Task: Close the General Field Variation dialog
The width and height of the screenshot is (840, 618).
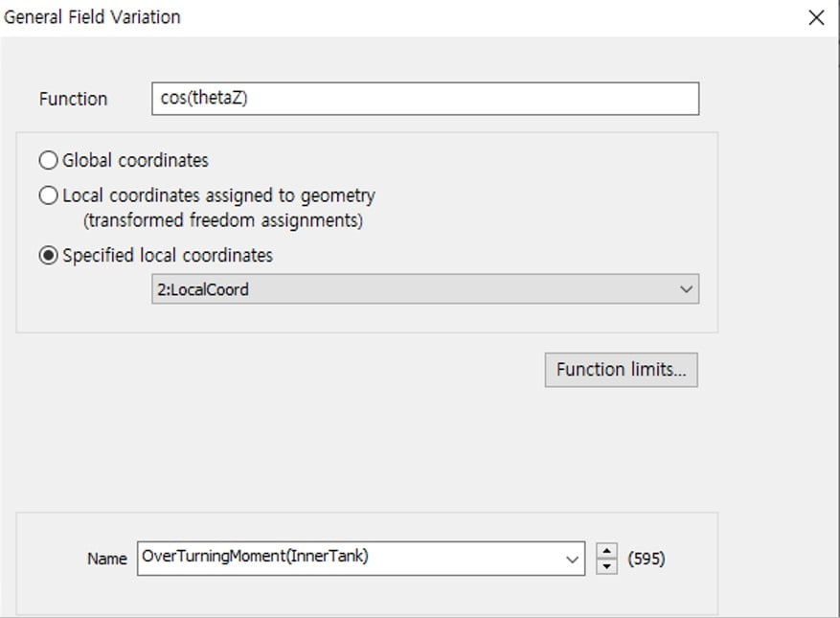Action: pos(816,18)
